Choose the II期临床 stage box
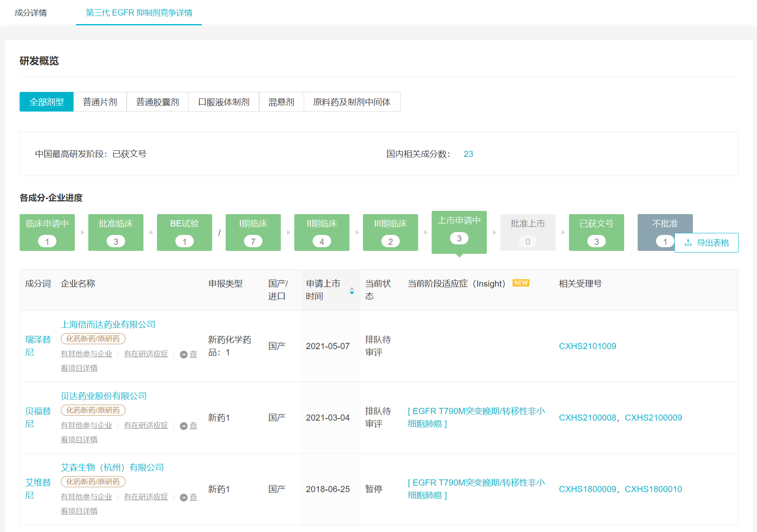Screen dimensions: 757x532 pyautogui.click(x=322, y=232)
